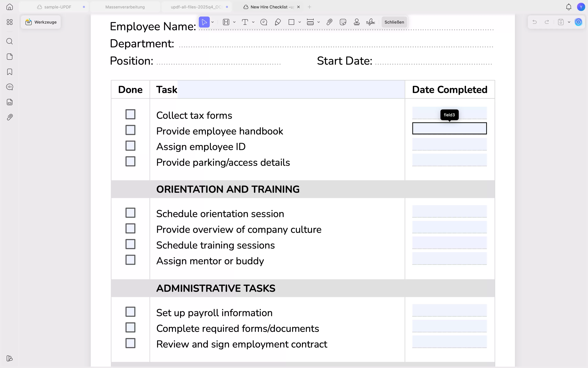Open the rectangle shape dropdown arrow
588x368 pixels.
click(x=300, y=22)
